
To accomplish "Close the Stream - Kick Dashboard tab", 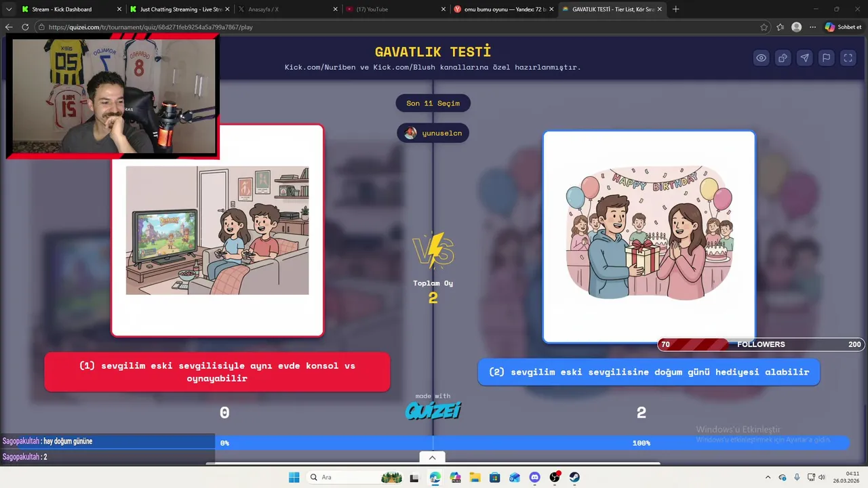I will (x=119, y=9).
